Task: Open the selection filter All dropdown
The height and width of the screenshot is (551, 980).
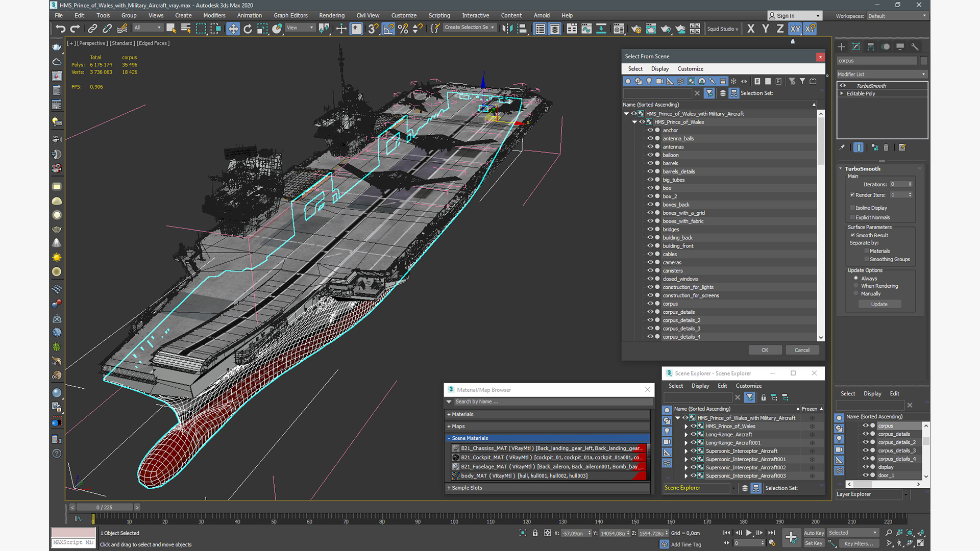Action: pos(148,28)
